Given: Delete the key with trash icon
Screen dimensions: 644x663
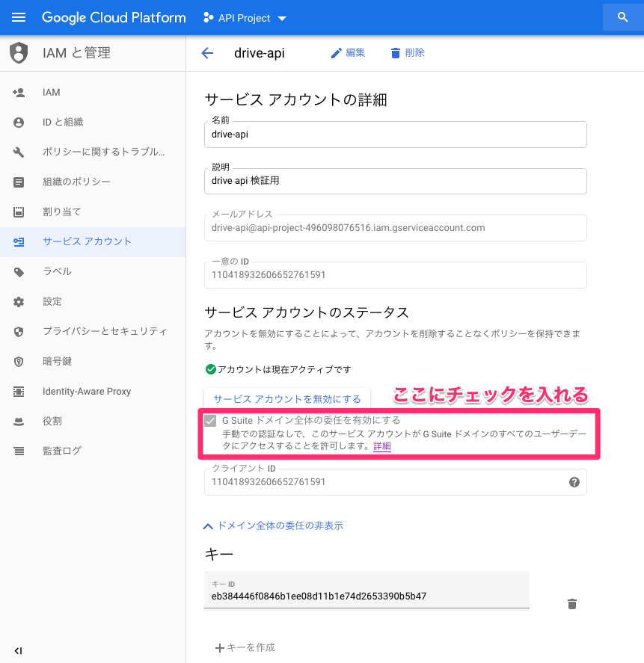Looking at the screenshot, I should point(572,604).
